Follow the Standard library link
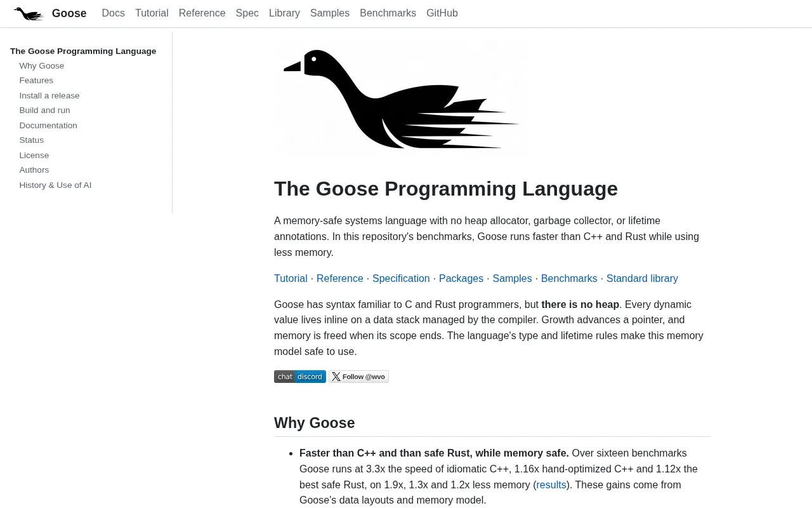The image size is (812, 508). tap(642, 278)
